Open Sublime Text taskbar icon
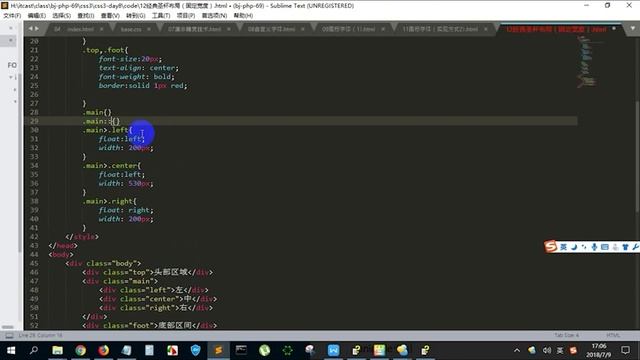 218,350
